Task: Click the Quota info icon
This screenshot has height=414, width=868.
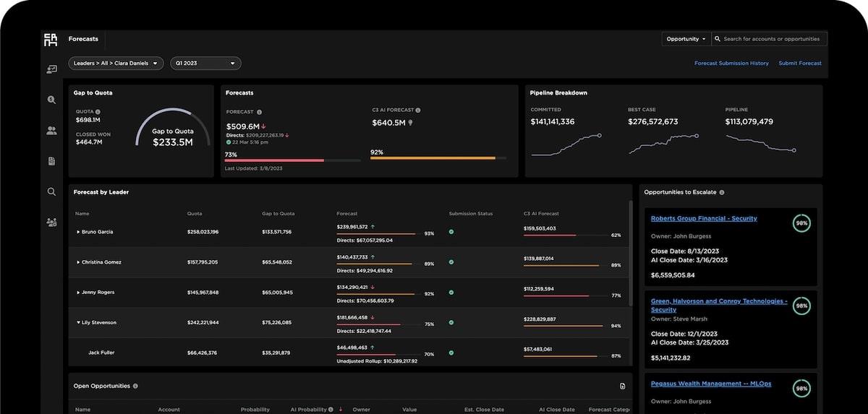Action: point(98,112)
